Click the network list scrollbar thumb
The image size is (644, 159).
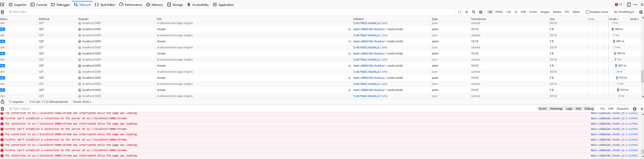[x=642, y=76]
